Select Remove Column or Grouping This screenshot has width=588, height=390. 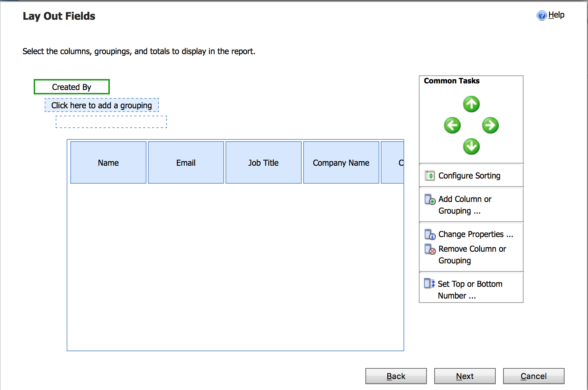[472, 255]
